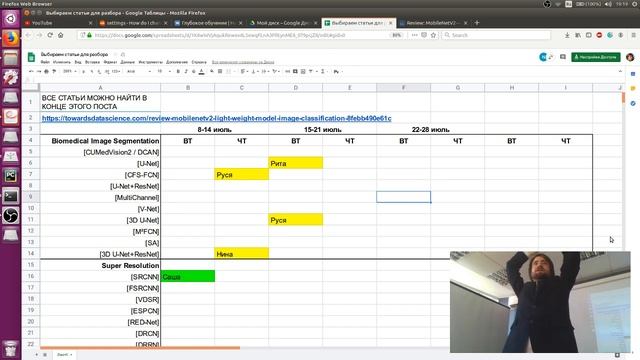Open the Tasks side panel icon
The height and width of the screenshot is (360, 640).
coord(633,103)
